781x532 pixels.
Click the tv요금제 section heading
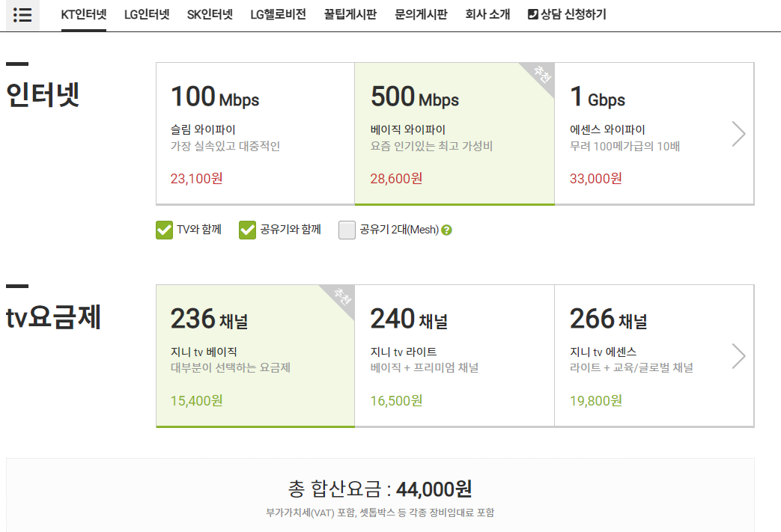(x=53, y=317)
